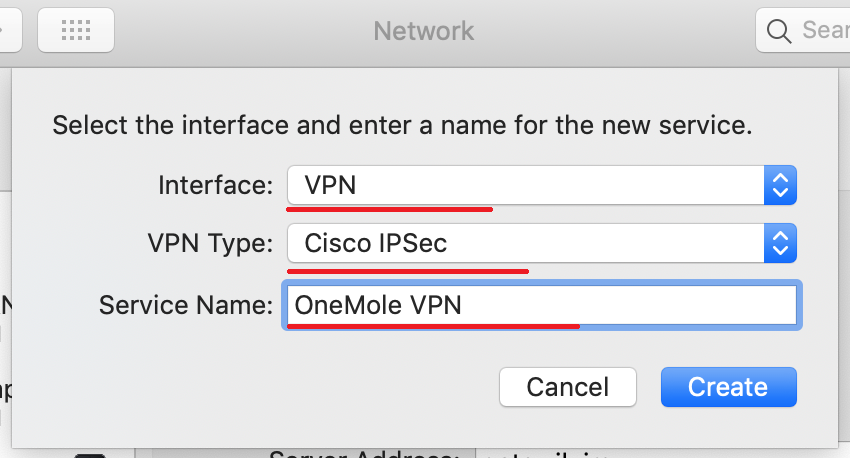Open the Interface menu showing VPN

pos(542,185)
